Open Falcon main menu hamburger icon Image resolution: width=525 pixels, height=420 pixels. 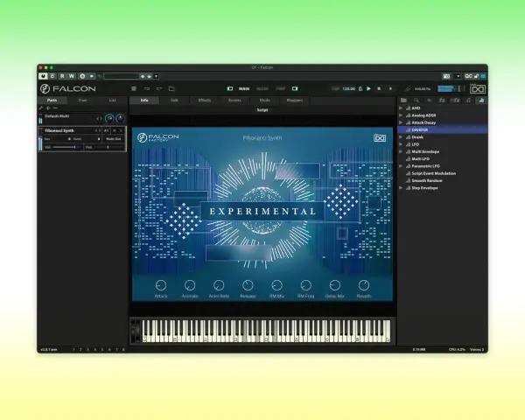[x=134, y=88]
